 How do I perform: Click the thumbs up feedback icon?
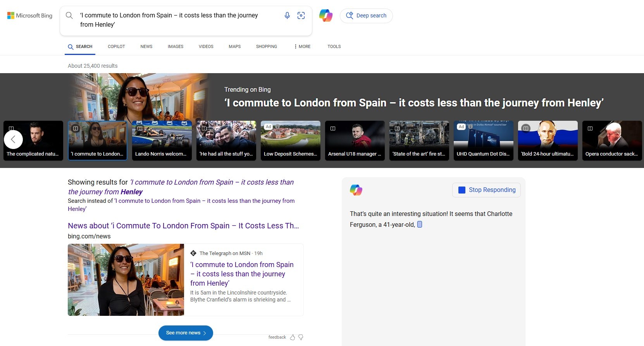(x=293, y=337)
